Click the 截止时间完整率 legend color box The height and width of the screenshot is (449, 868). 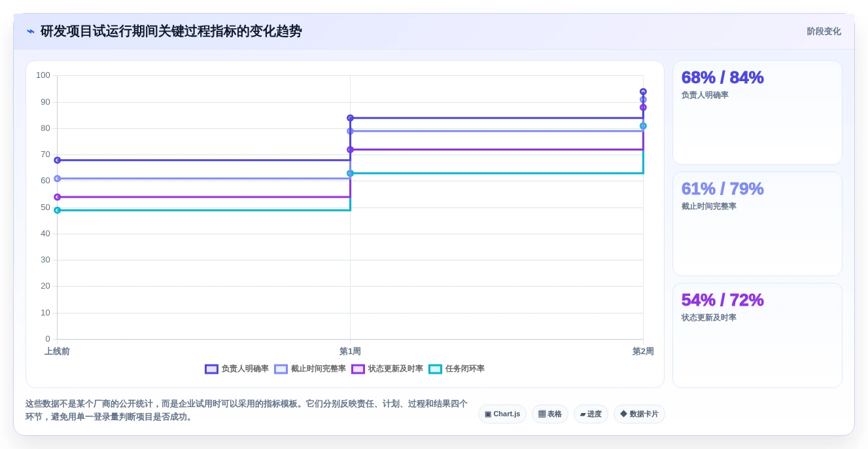[281, 369]
